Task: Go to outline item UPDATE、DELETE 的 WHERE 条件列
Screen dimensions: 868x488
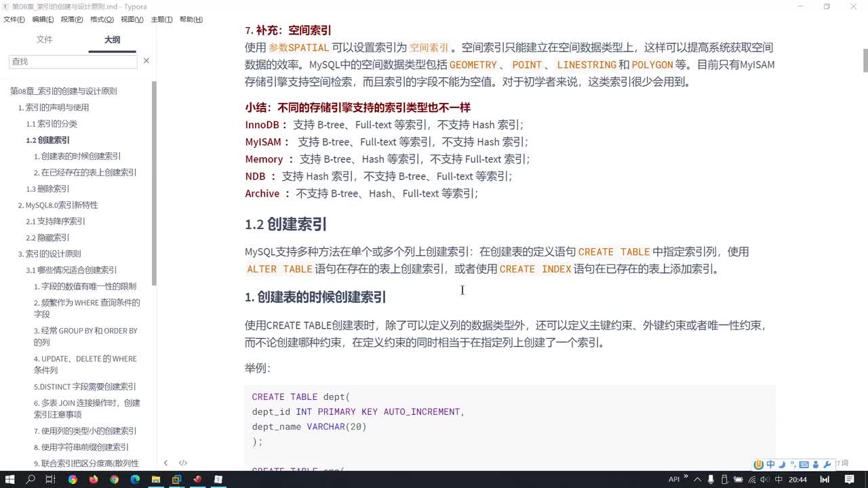Action: pos(85,364)
